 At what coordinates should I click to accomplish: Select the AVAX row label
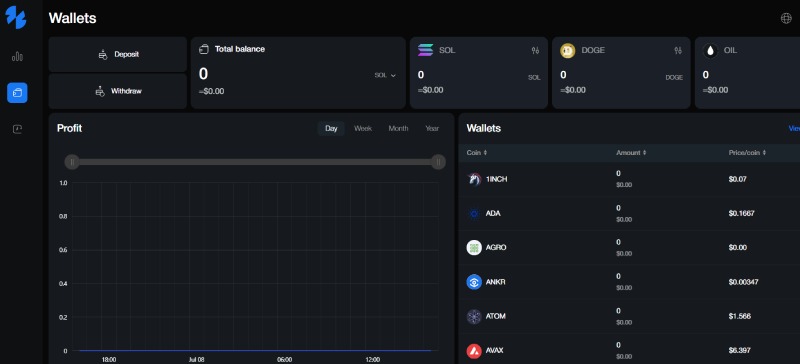click(494, 350)
